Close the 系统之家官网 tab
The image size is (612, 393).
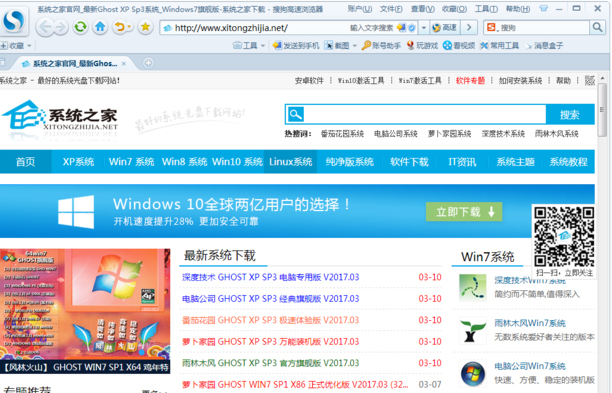pos(124,64)
